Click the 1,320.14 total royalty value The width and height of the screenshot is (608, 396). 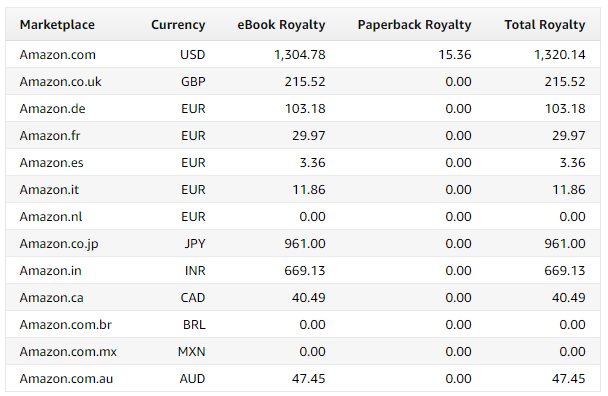pos(560,55)
